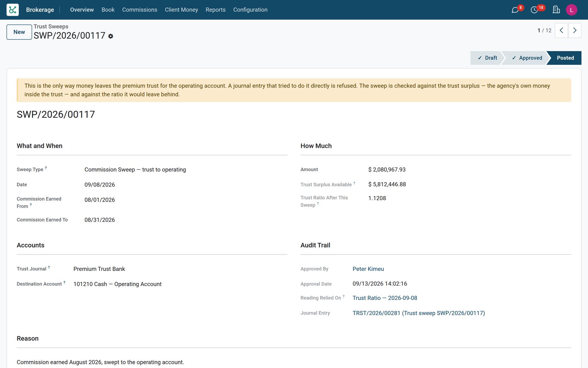Click the Trust Journal value Premium Trust Bank
This screenshot has width=588, height=368.
[99, 269]
